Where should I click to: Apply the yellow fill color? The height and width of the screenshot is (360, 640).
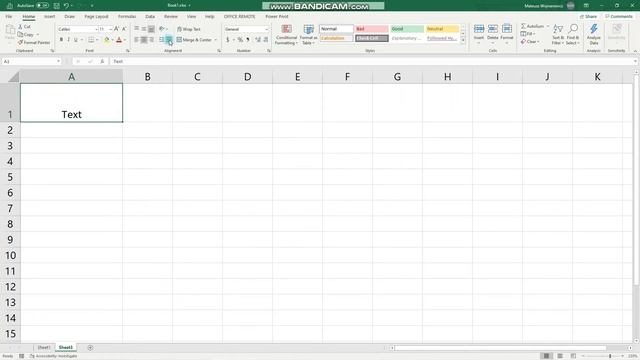[x=107, y=40]
